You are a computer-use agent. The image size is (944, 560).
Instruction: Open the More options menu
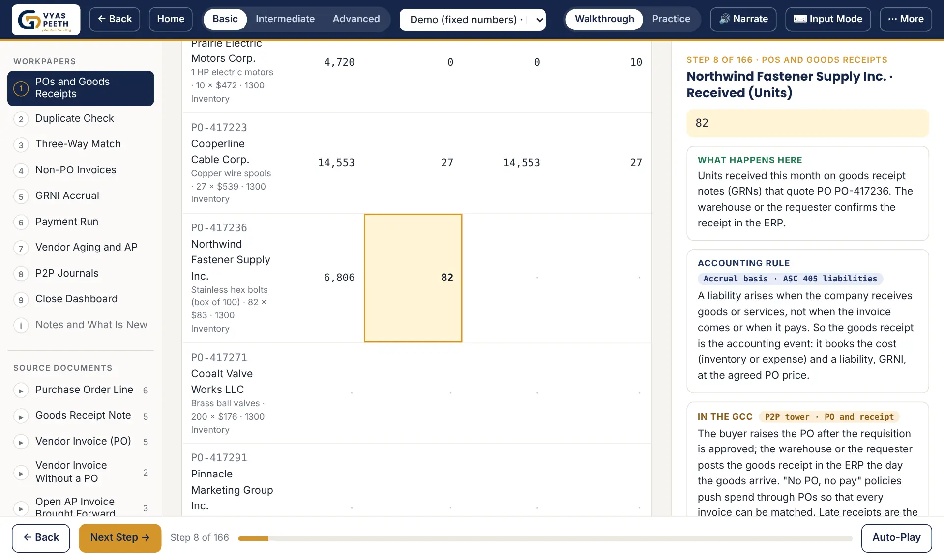[906, 19]
